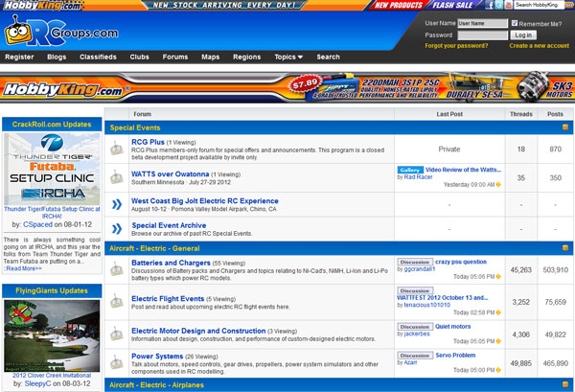Go to last post arrow for Power Systems
This screenshot has width=575, height=392.
498,370
